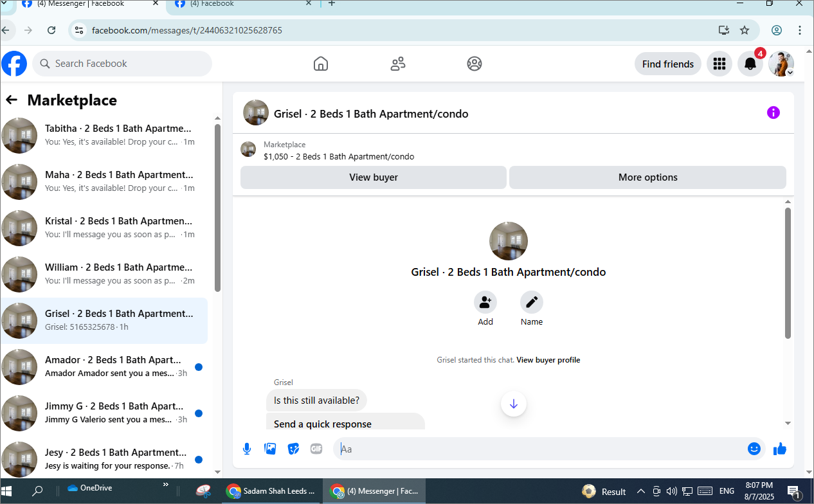Screen dimensions: 814x504
Task: Open the unread Amador conversation
Action: (104, 367)
